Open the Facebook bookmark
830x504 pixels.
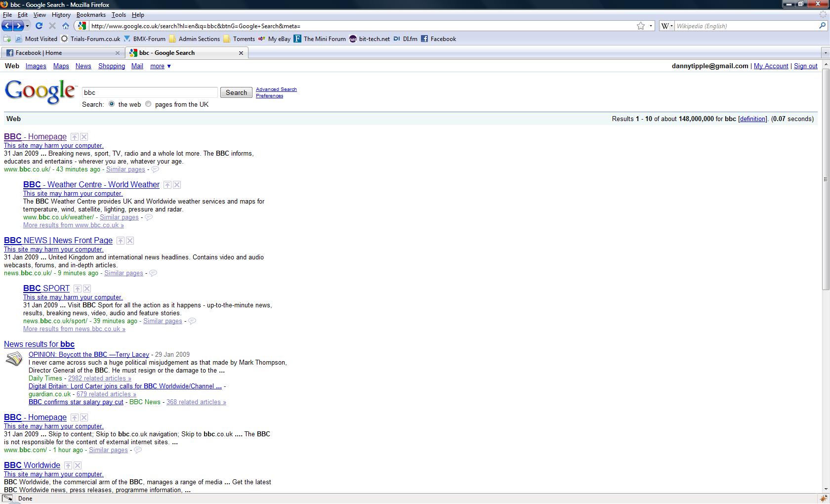(438, 39)
